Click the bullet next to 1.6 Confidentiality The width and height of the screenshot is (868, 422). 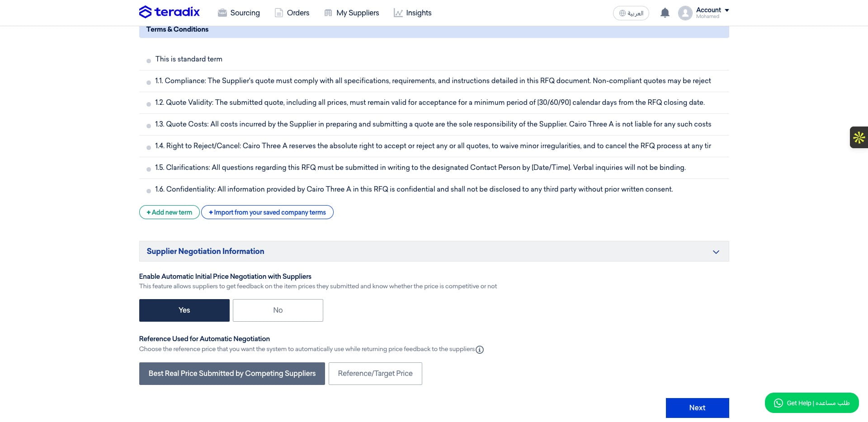click(x=149, y=191)
